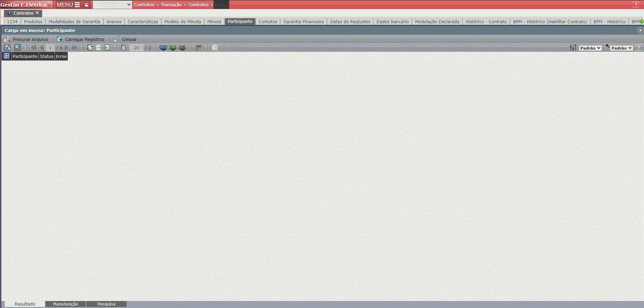This screenshot has height=308, width=644.
Task: Open the MENU hamburger
Action: [68, 5]
